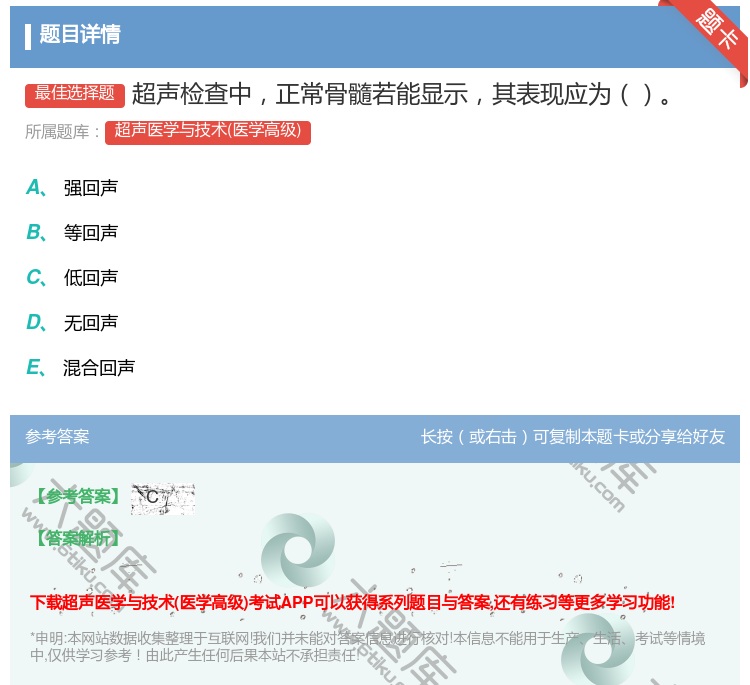The height and width of the screenshot is (685, 750).
Task: Click the 最佳选择题 question type badge
Action: pos(75,95)
